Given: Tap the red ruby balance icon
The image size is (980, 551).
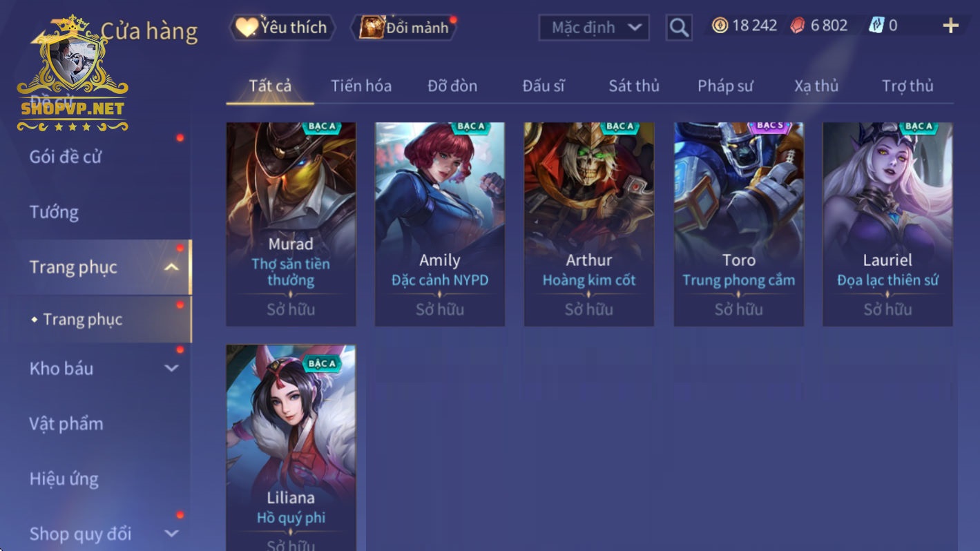Looking at the screenshot, I should [x=798, y=26].
